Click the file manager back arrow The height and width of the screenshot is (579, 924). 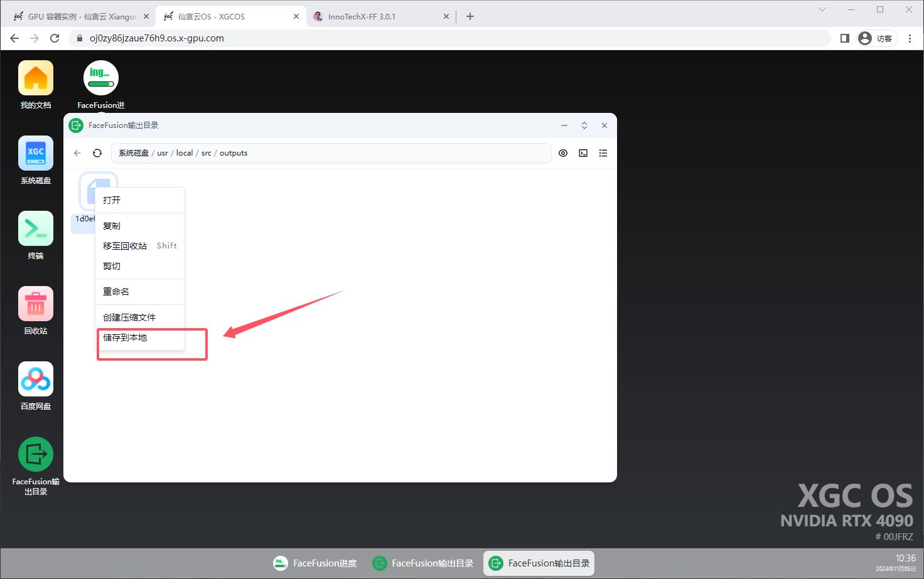coord(77,153)
